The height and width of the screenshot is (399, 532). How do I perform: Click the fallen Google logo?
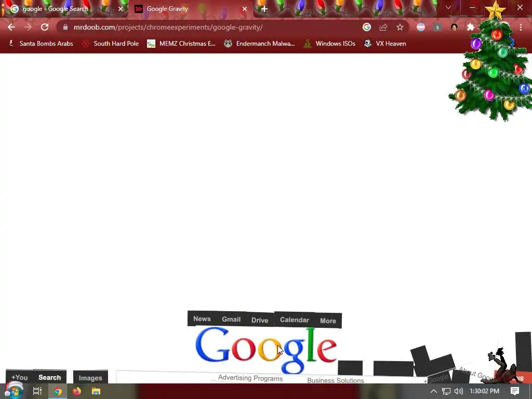(x=266, y=351)
